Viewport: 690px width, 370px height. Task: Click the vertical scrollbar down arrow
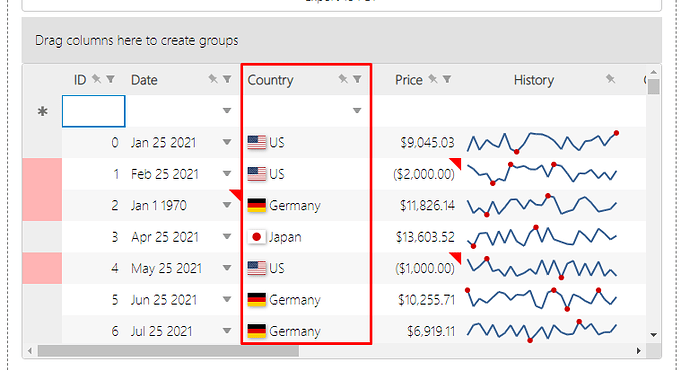click(x=654, y=335)
